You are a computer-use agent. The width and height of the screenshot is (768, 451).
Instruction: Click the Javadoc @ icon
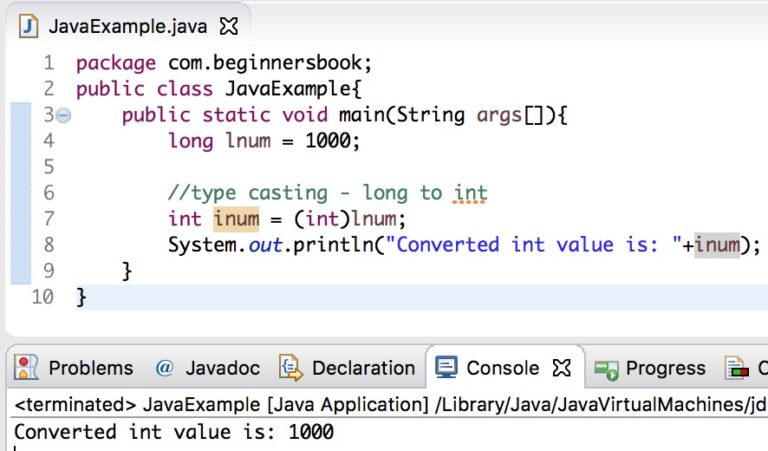click(165, 368)
